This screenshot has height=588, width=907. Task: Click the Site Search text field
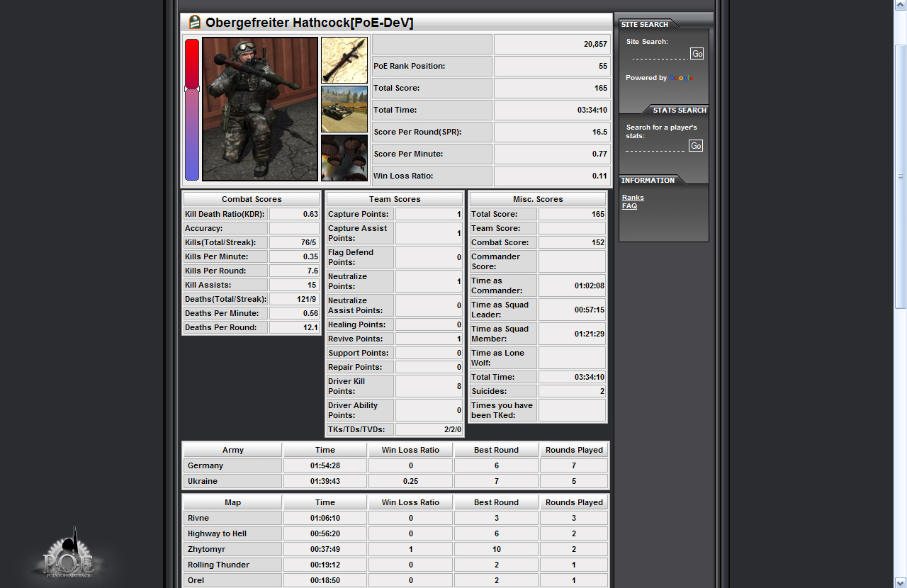coord(659,54)
